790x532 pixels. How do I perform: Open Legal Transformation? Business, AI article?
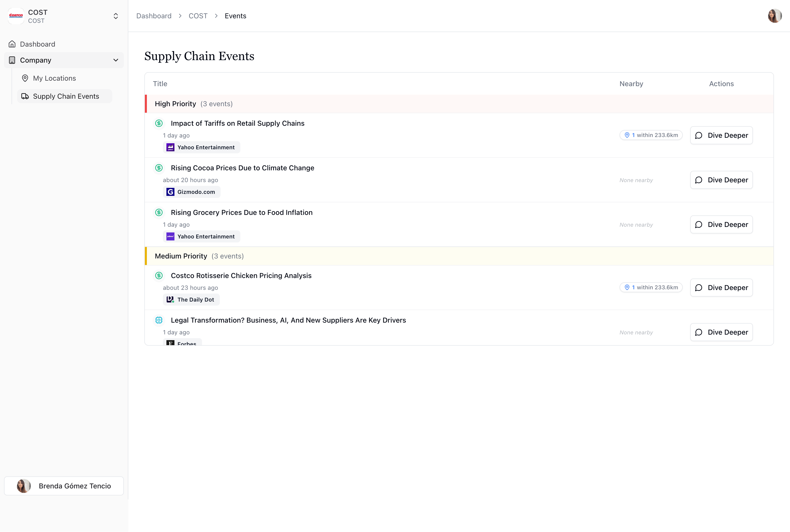pos(288,320)
